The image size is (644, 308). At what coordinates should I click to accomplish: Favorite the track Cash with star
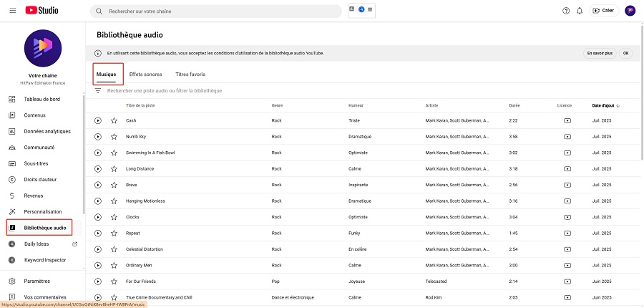click(114, 120)
